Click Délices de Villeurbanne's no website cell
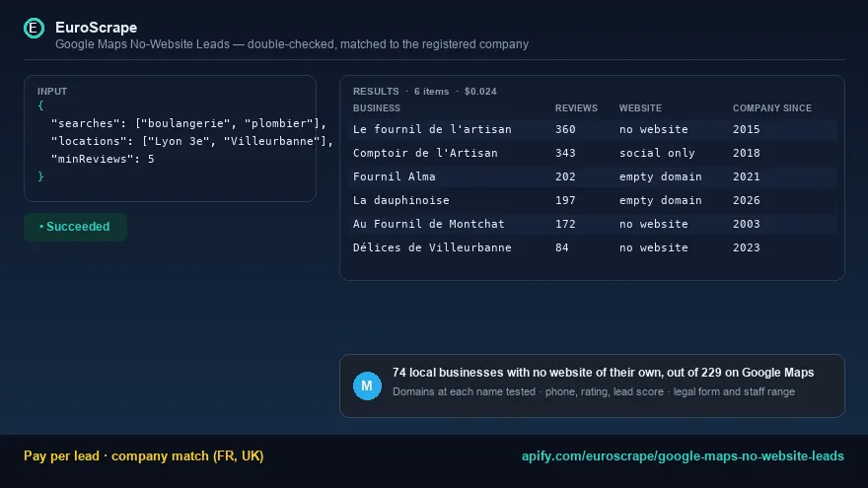868x488 pixels. pos(654,247)
